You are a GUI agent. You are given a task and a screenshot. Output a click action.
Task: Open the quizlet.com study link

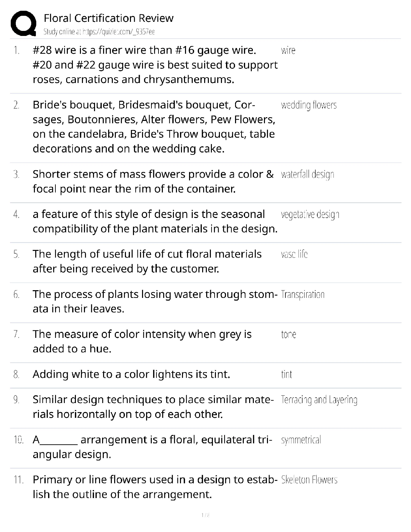(x=99, y=32)
